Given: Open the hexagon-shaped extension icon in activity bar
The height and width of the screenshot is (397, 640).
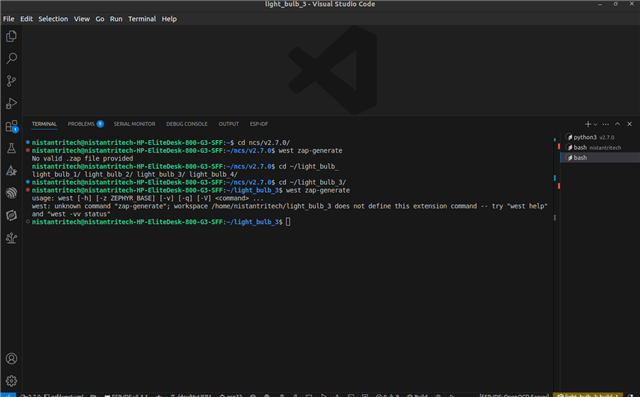Looking at the screenshot, I should point(11,215).
